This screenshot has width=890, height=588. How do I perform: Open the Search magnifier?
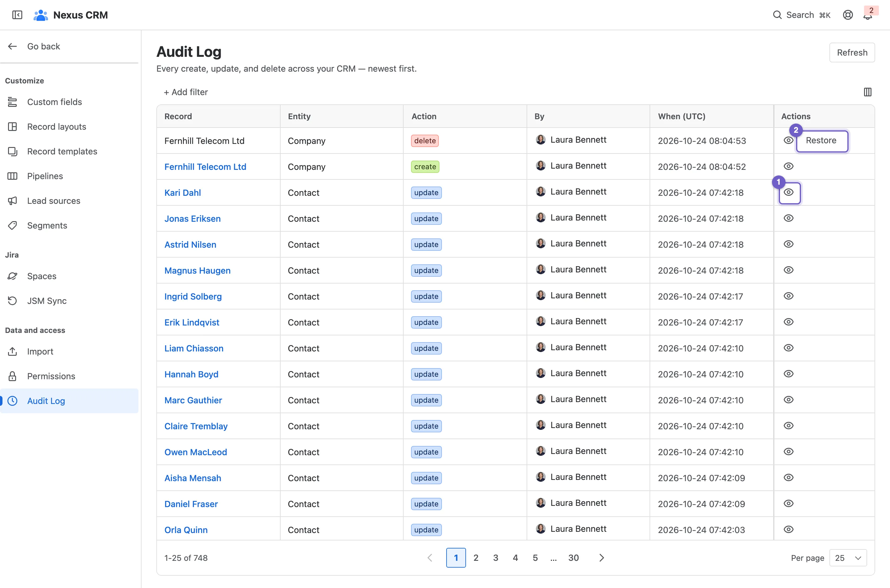click(x=777, y=15)
